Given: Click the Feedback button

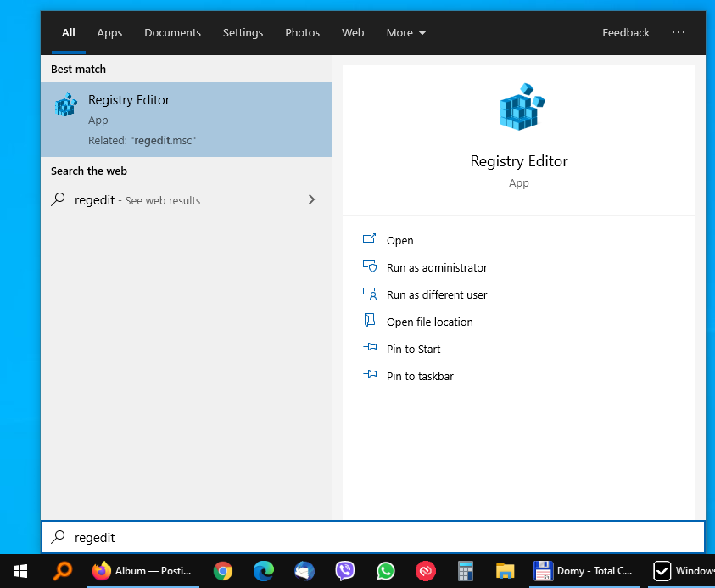Looking at the screenshot, I should pyautogui.click(x=626, y=33).
